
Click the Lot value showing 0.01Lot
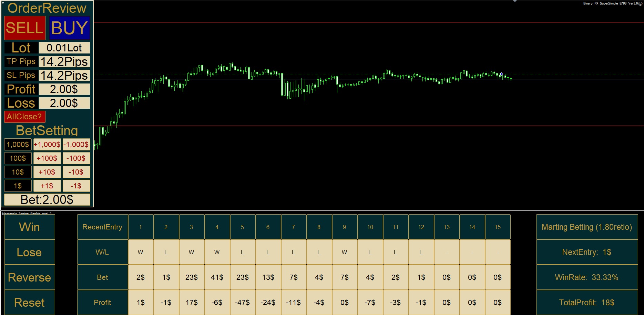(x=64, y=47)
